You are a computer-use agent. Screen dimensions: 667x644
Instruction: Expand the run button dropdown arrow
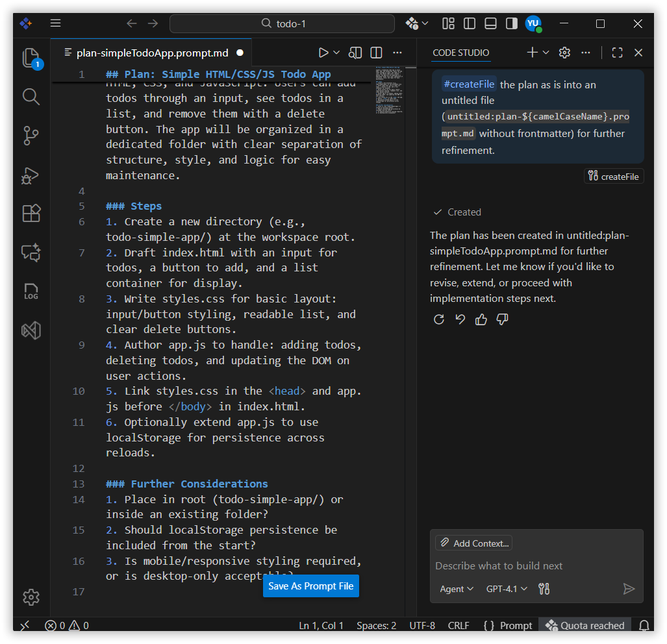[x=336, y=53]
